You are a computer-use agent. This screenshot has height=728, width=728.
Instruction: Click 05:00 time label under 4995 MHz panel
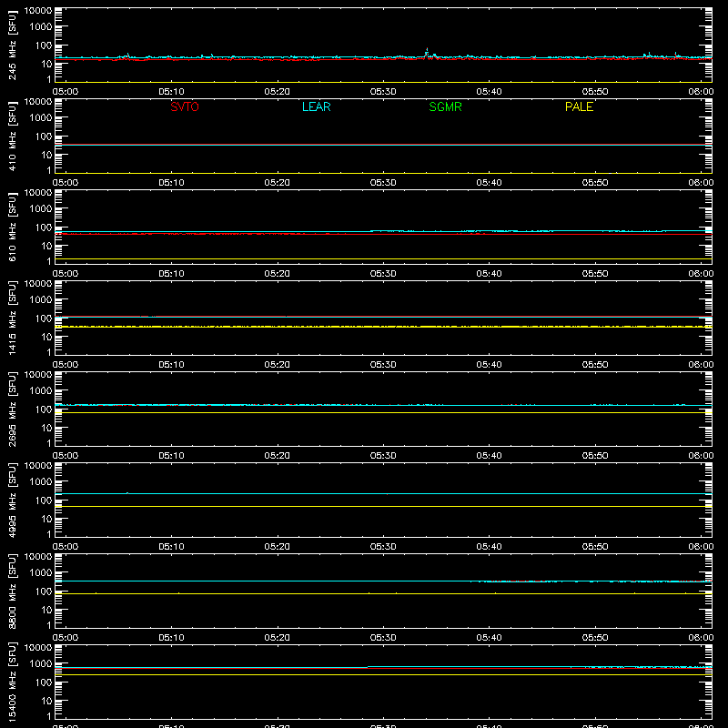tap(66, 547)
